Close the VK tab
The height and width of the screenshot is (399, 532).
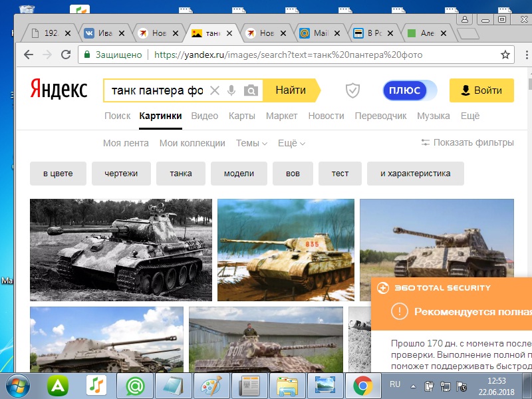point(122,33)
